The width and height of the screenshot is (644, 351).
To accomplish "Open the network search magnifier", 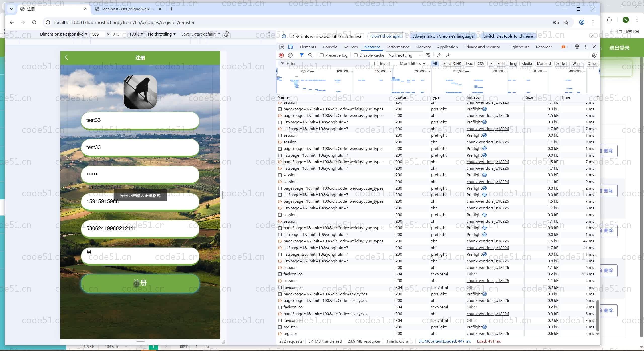I will pos(310,55).
